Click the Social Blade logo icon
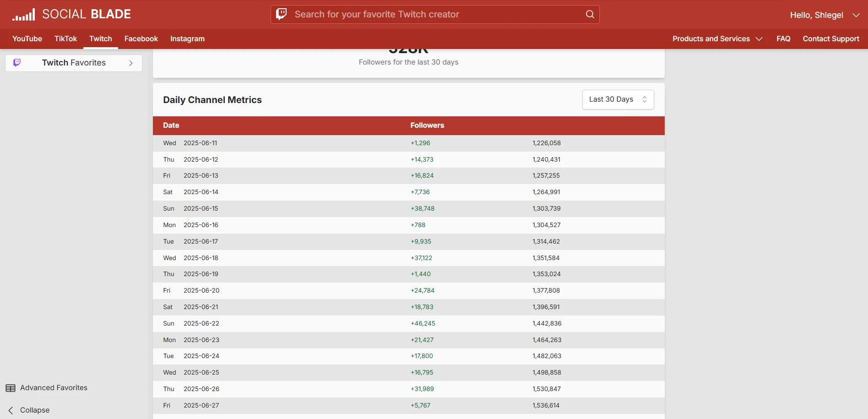The height and width of the screenshot is (419, 868). click(23, 14)
